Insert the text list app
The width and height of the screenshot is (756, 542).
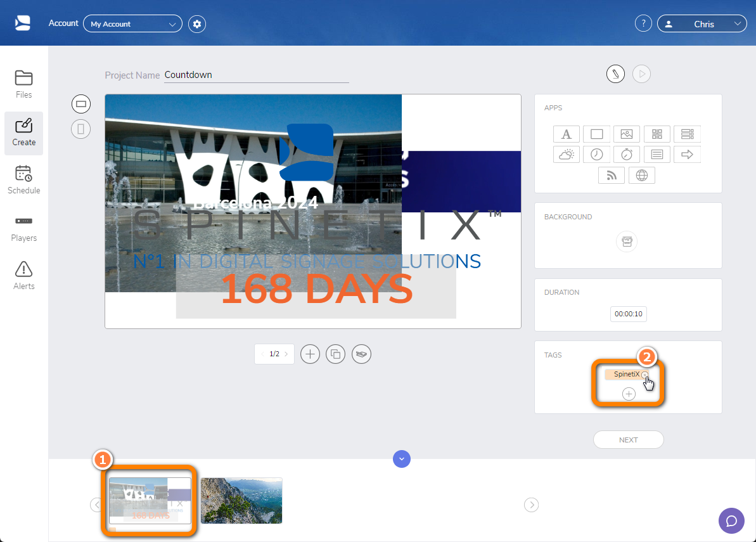[657, 154]
